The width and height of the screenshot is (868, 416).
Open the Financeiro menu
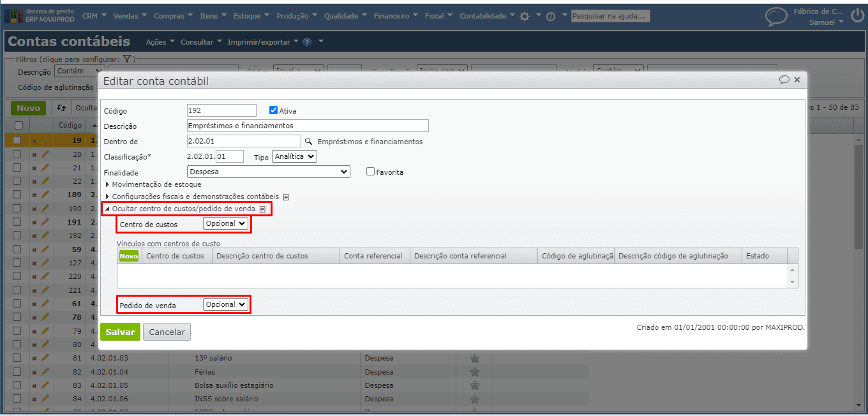[x=396, y=16]
